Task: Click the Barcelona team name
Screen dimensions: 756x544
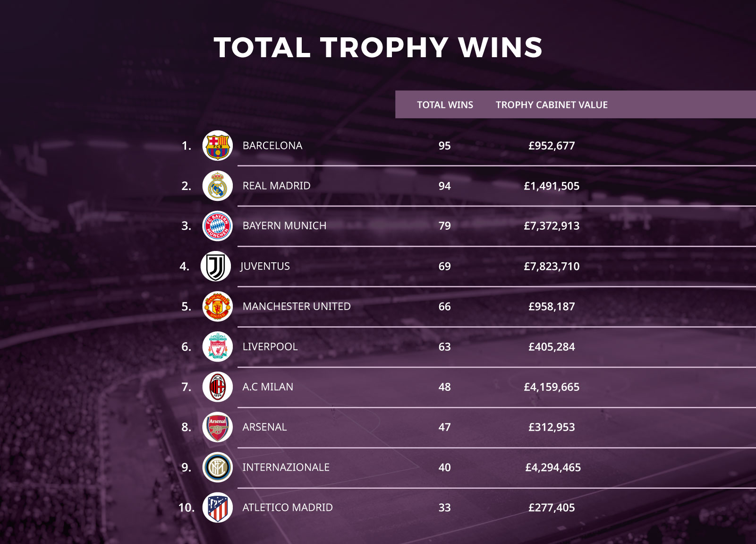Action: coord(272,146)
